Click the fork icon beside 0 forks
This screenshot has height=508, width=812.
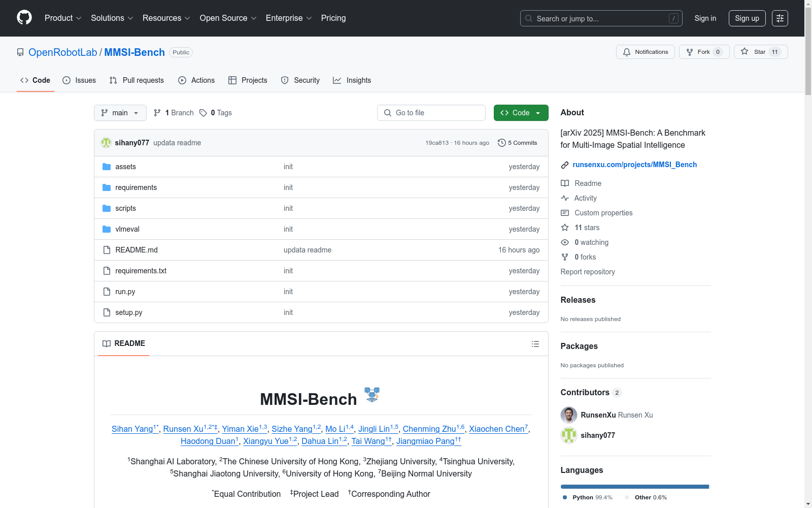565,257
